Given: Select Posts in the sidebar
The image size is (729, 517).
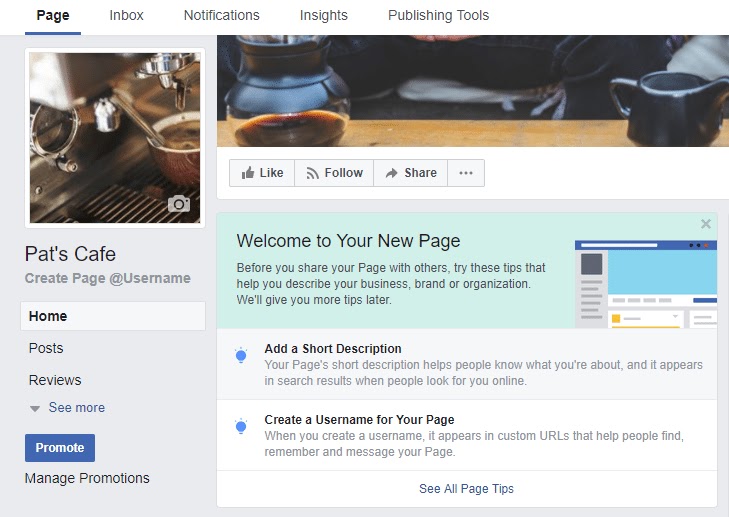Looking at the screenshot, I should click(46, 348).
